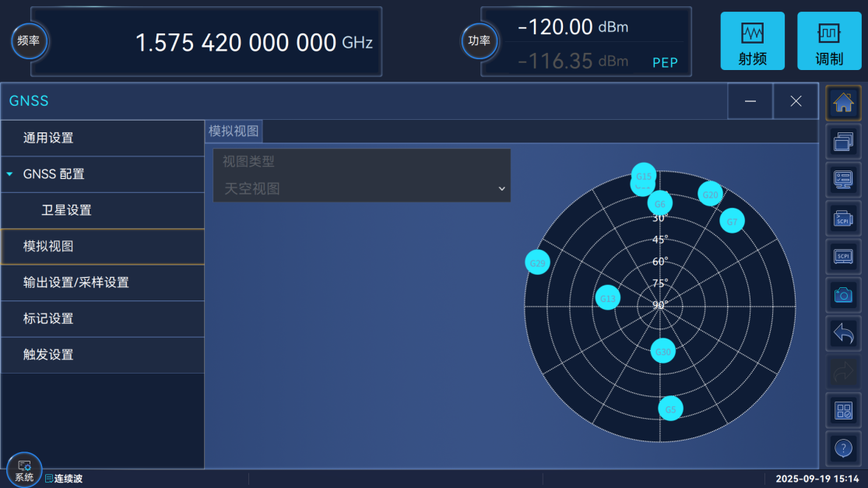The width and height of the screenshot is (868, 488).
Task: Click the monitor settings list icon
Action: coord(843,180)
